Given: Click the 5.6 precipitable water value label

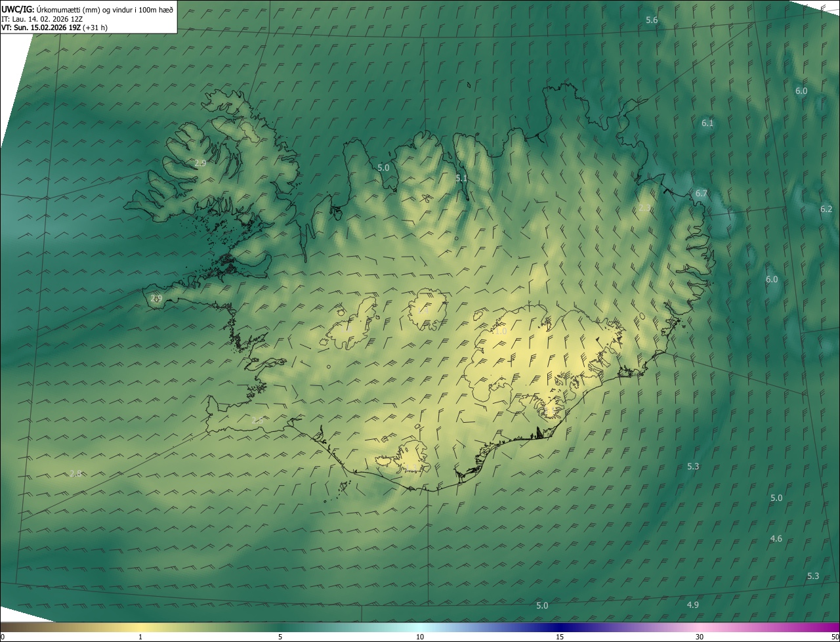Looking at the screenshot, I should (x=652, y=20).
